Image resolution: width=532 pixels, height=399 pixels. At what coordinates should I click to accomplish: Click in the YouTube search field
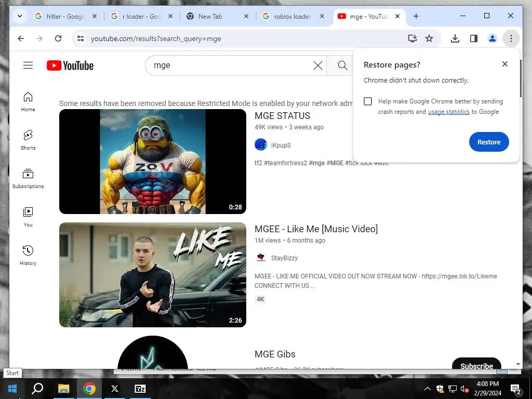pos(231,65)
